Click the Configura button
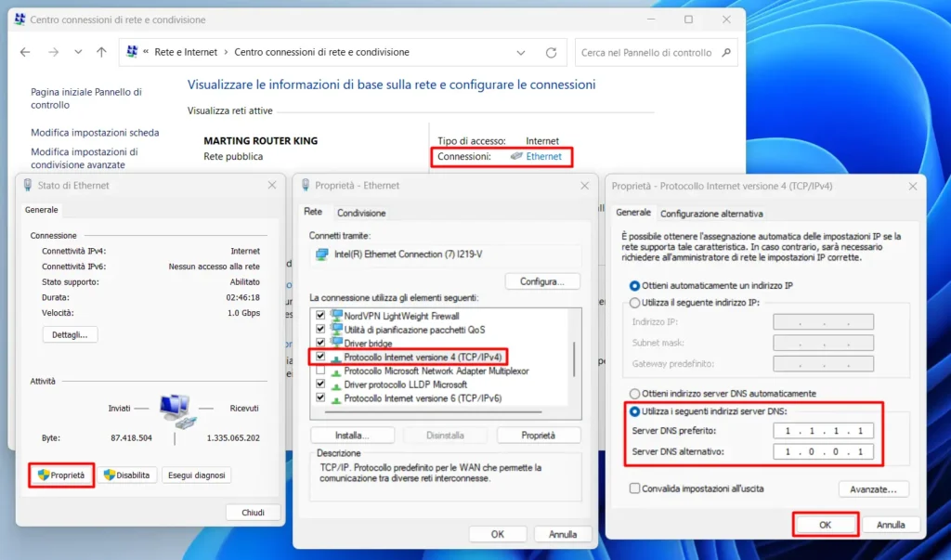This screenshot has width=951, height=560. point(542,281)
